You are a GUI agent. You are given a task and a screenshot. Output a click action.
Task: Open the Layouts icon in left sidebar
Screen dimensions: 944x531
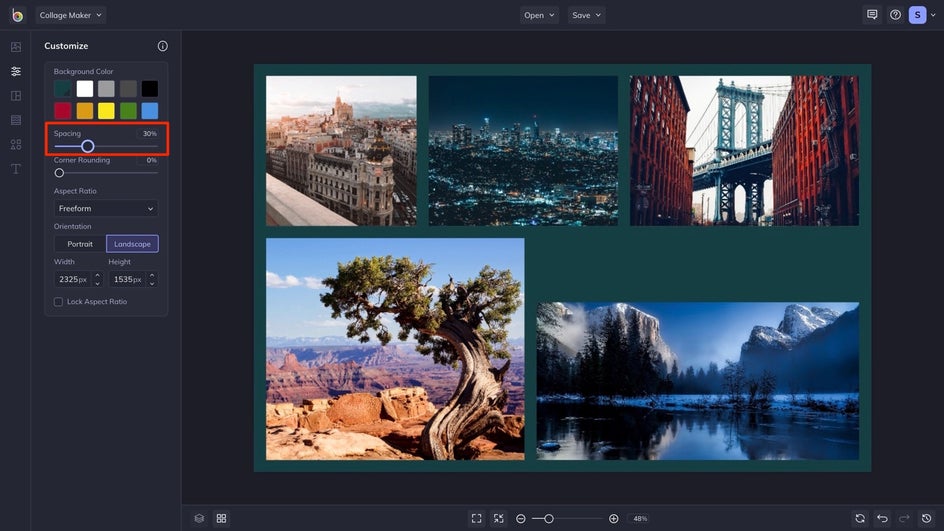click(x=15, y=96)
